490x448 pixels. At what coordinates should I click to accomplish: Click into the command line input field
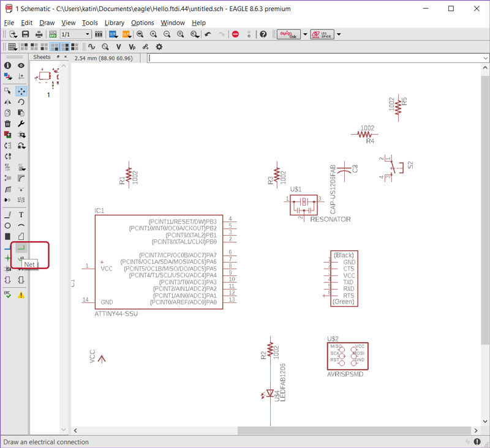[x=315, y=58]
